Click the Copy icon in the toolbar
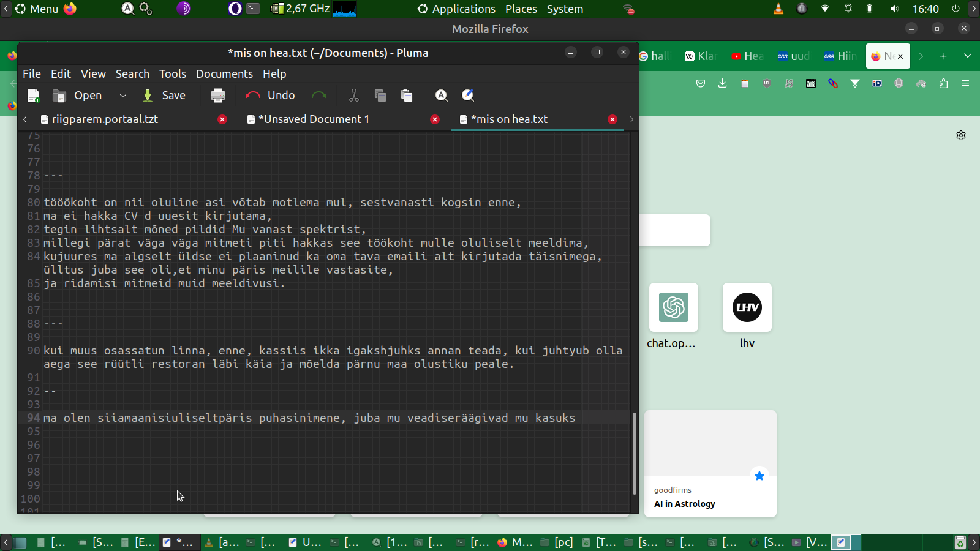 point(380,96)
